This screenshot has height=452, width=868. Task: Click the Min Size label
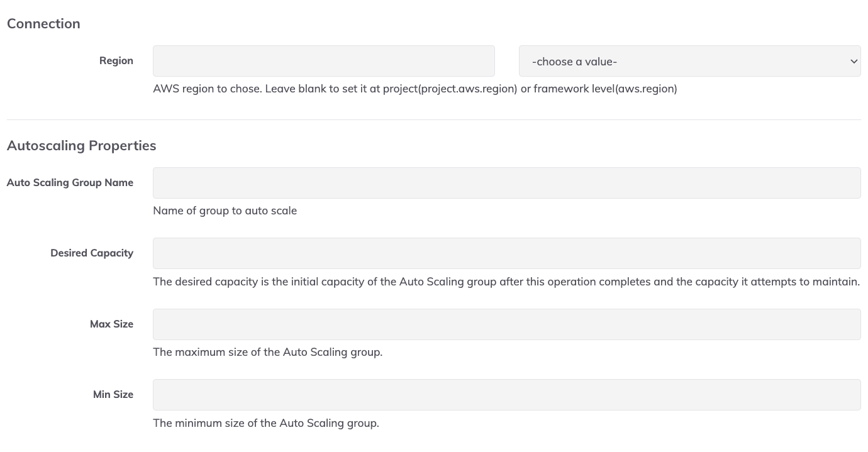click(113, 394)
